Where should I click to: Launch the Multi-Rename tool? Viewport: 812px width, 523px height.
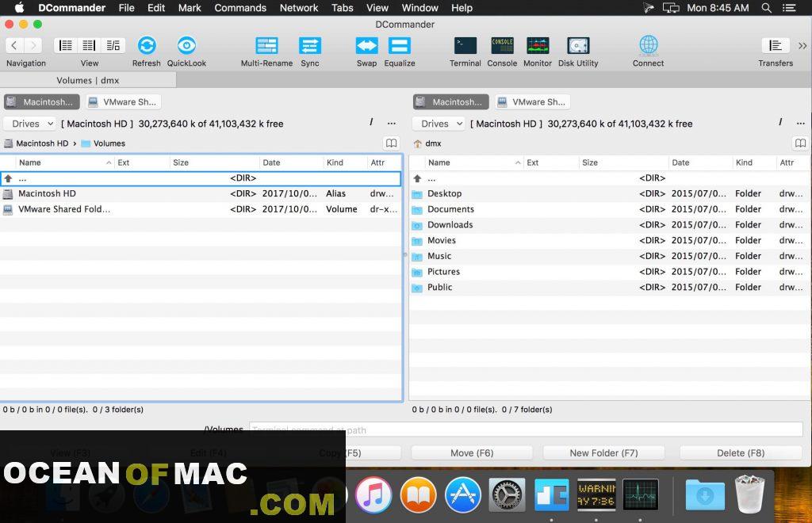[x=266, y=45]
